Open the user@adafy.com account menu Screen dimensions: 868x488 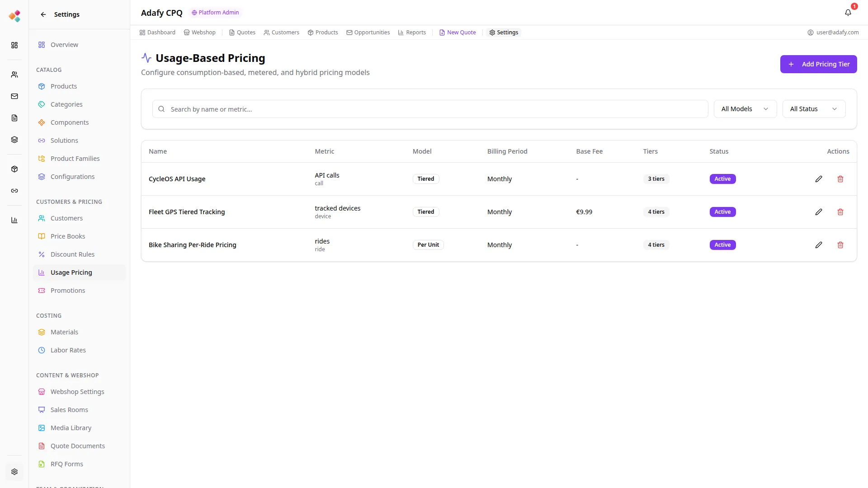coord(833,33)
